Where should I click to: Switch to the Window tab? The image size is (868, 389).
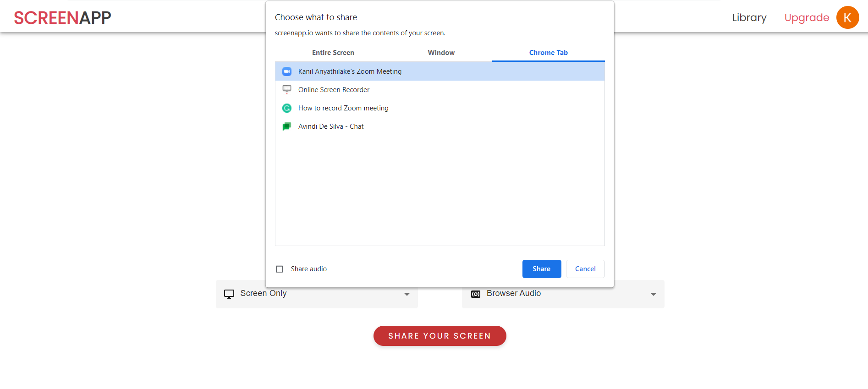[441, 53]
